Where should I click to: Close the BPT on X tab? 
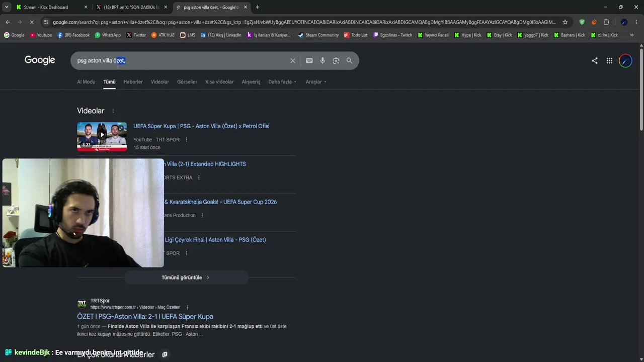166,7
